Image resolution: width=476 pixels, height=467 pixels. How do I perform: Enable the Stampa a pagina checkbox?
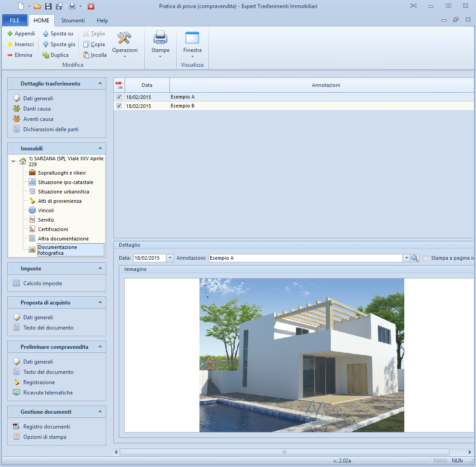pos(426,258)
